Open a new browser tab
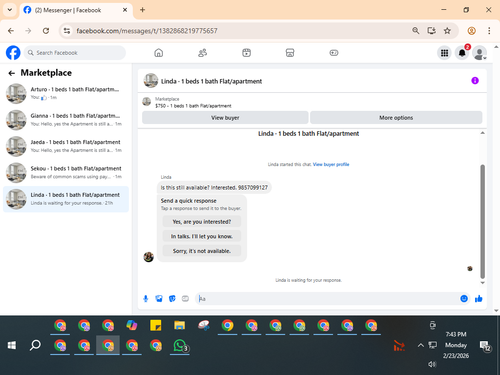Image resolution: width=500 pixels, height=375 pixels. [x=142, y=10]
